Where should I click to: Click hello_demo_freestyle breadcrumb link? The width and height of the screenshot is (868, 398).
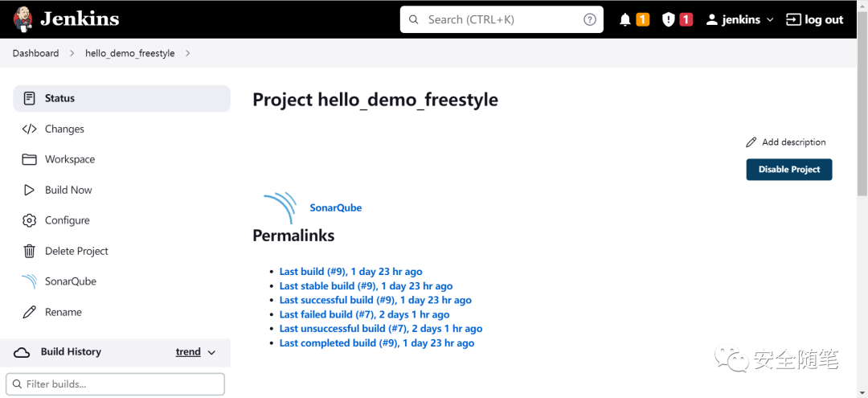(129, 53)
